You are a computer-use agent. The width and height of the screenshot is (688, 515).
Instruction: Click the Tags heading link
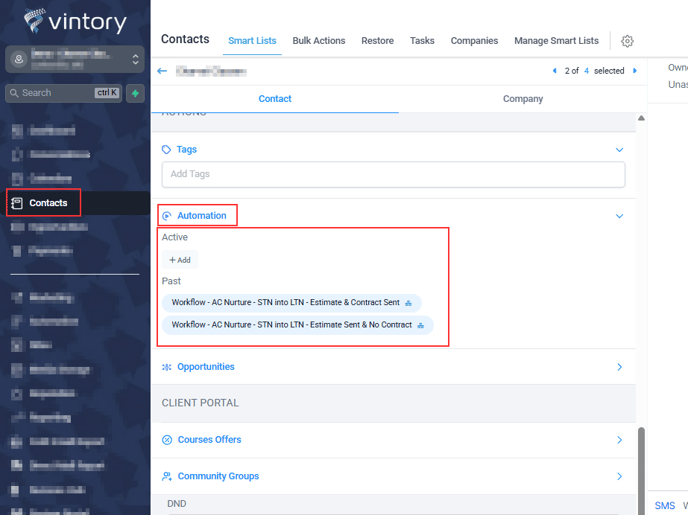click(186, 150)
